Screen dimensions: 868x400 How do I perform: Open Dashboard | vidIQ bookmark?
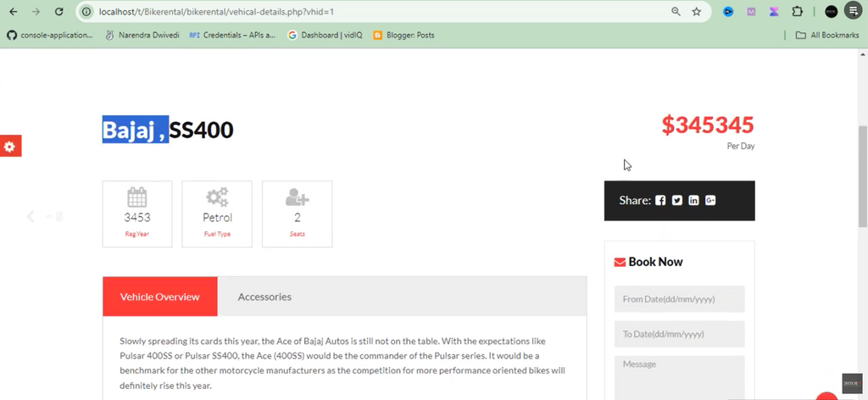click(325, 35)
